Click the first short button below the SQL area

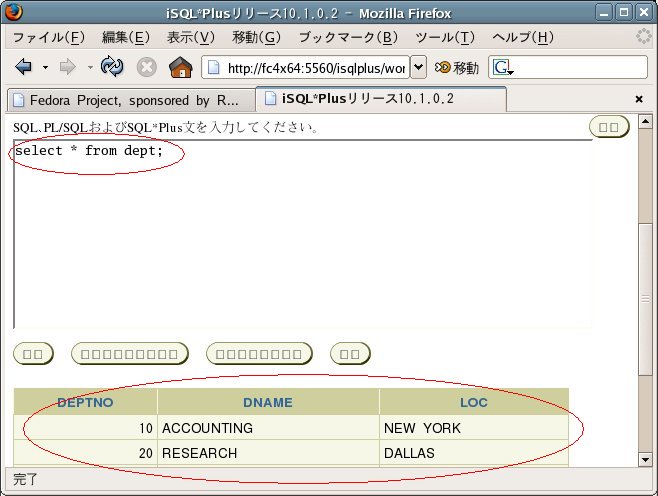pyautogui.click(x=33, y=354)
